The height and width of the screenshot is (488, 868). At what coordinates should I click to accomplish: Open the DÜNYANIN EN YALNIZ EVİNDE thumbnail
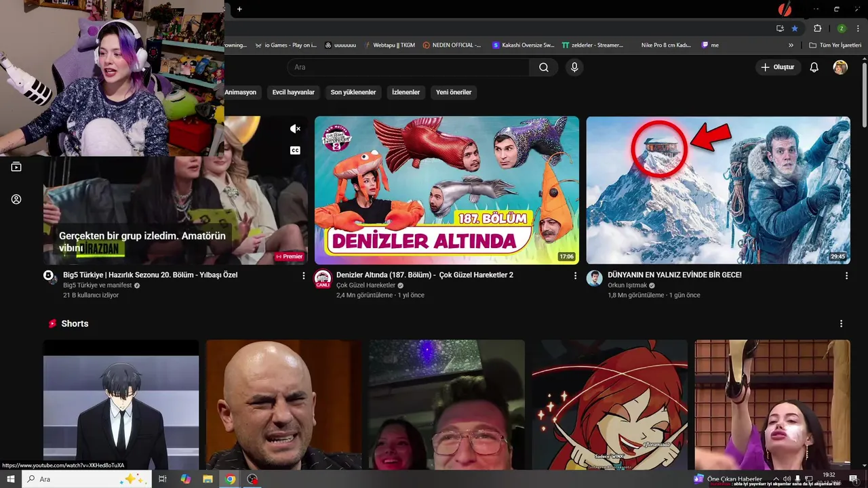pos(718,190)
